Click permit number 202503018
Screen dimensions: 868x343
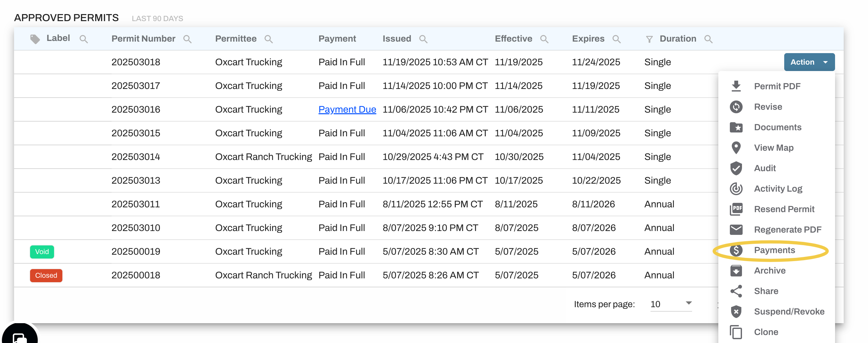(136, 62)
